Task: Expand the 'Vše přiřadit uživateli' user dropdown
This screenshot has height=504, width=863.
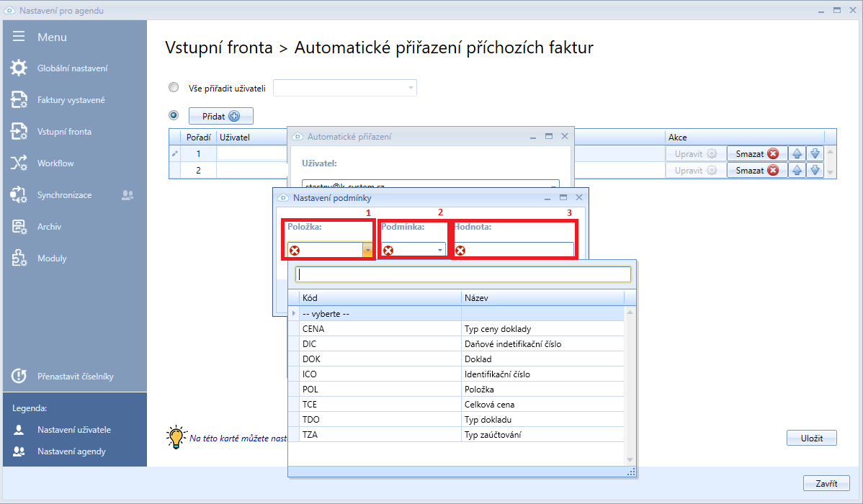Action: pos(411,88)
